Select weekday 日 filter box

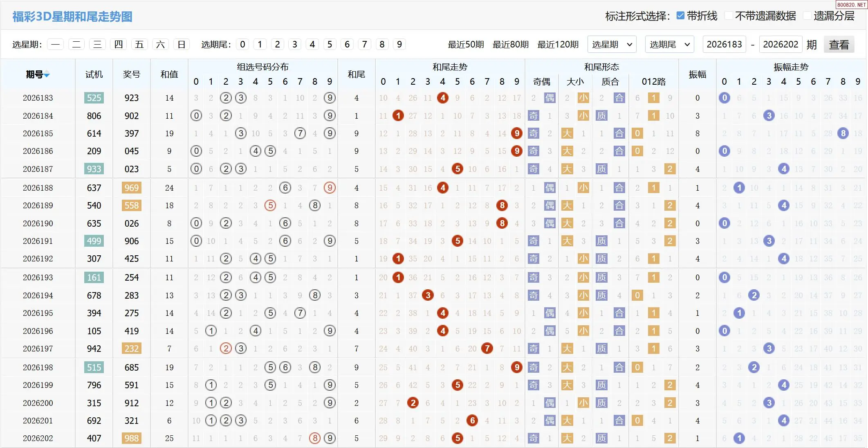pyautogui.click(x=182, y=44)
